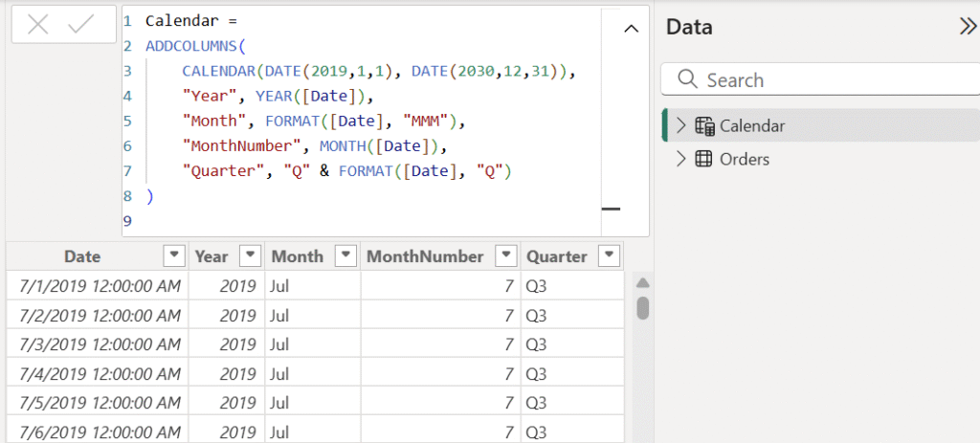Open the MonthNumber column filter dropdown
This screenshot has height=443, width=980.
click(505, 256)
